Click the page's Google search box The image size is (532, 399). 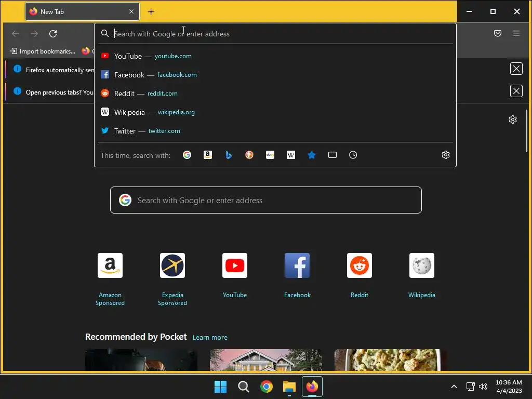click(x=266, y=200)
